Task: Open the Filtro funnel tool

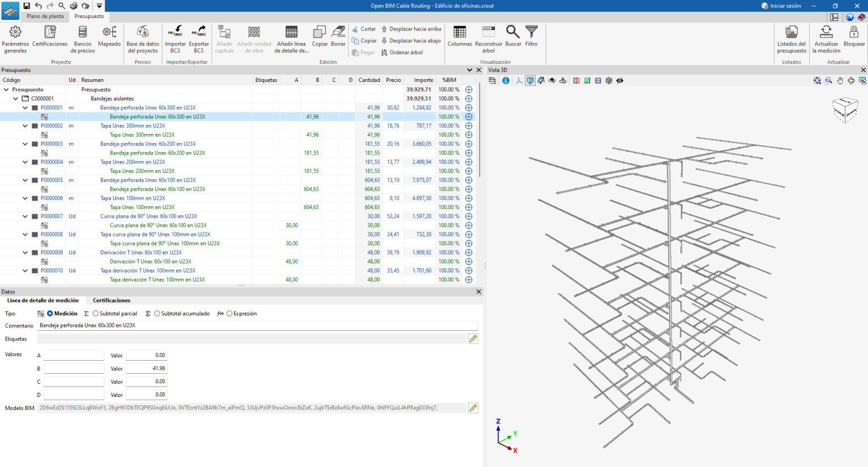Action: pyautogui.click(x=532, y=36)
